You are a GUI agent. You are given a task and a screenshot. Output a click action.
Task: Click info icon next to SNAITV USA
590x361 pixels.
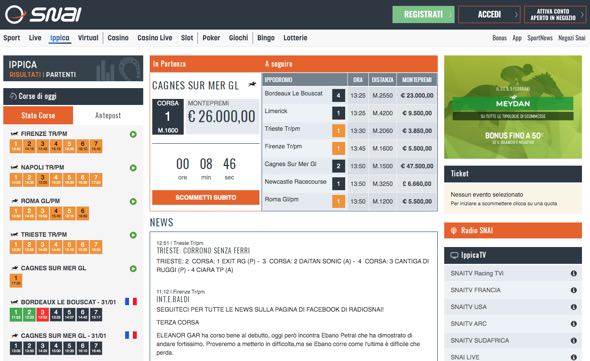point(573,307)
